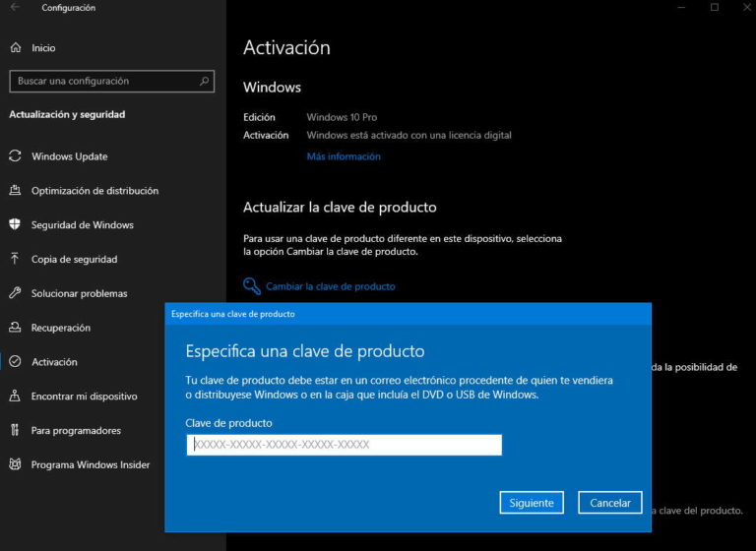The height and width of the screenshot is (551, 756).
Task: Click the Actualización y seguridad heading
Action: pyautogui.click(x=67, y=114)
